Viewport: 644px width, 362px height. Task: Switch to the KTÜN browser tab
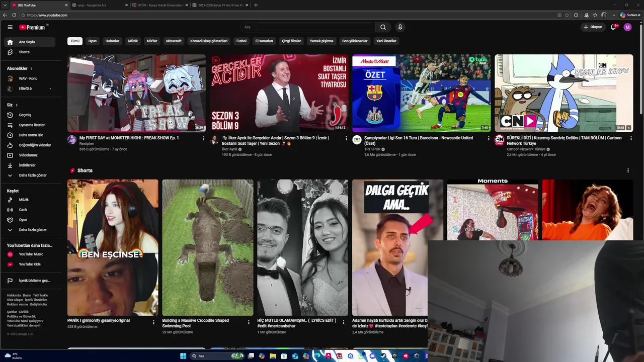(160, 5)
